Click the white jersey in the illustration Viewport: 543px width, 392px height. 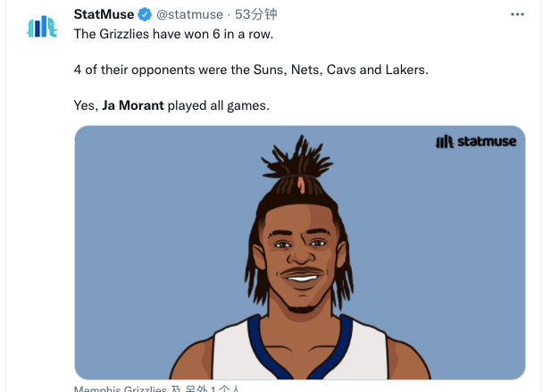click(x=300, y=348)
